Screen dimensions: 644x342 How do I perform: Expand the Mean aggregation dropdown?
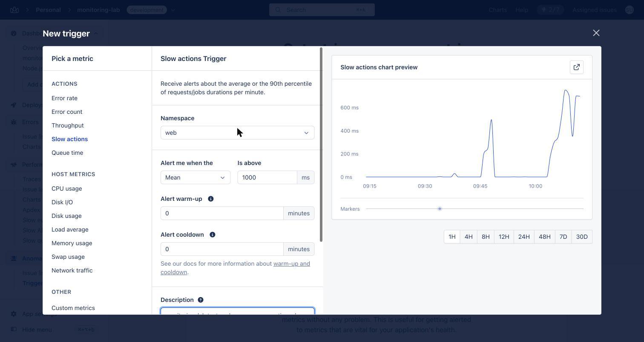point(195,177)
